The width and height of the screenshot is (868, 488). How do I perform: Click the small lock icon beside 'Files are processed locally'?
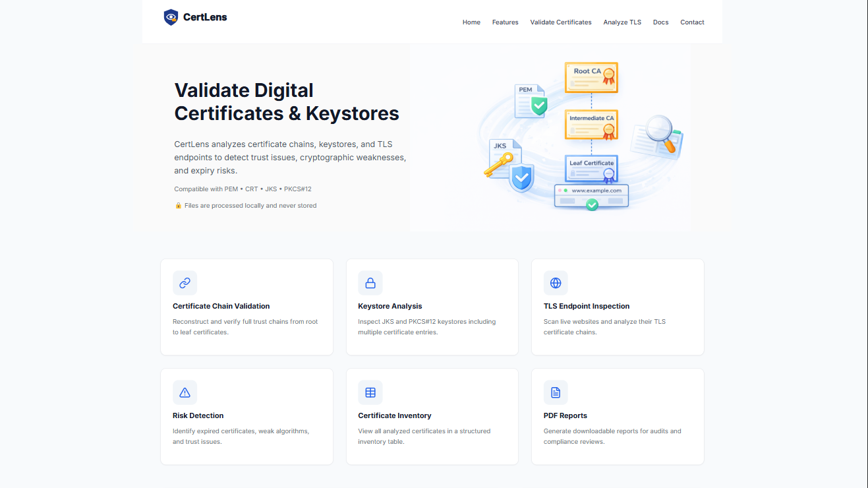point(178,206)
